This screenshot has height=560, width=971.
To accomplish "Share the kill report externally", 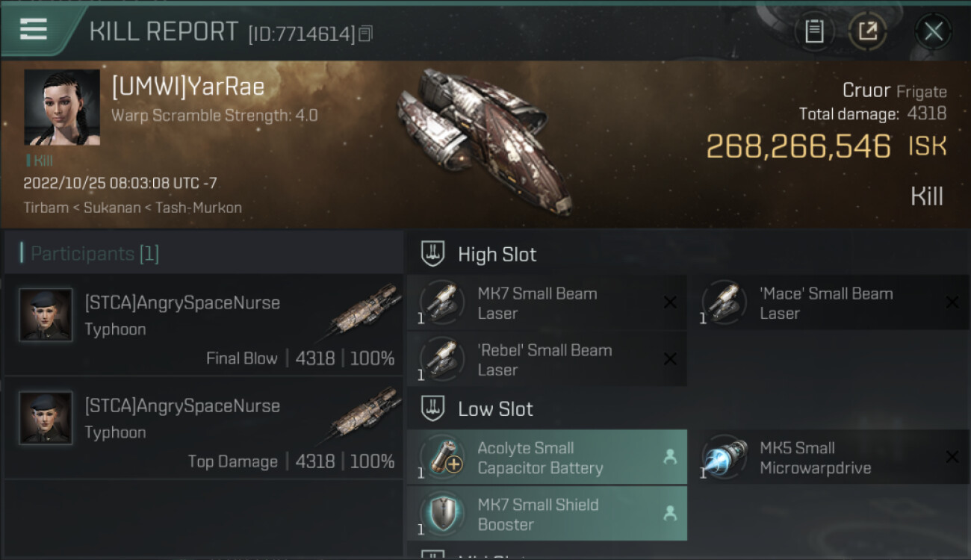I will click(x=867, y=31).
